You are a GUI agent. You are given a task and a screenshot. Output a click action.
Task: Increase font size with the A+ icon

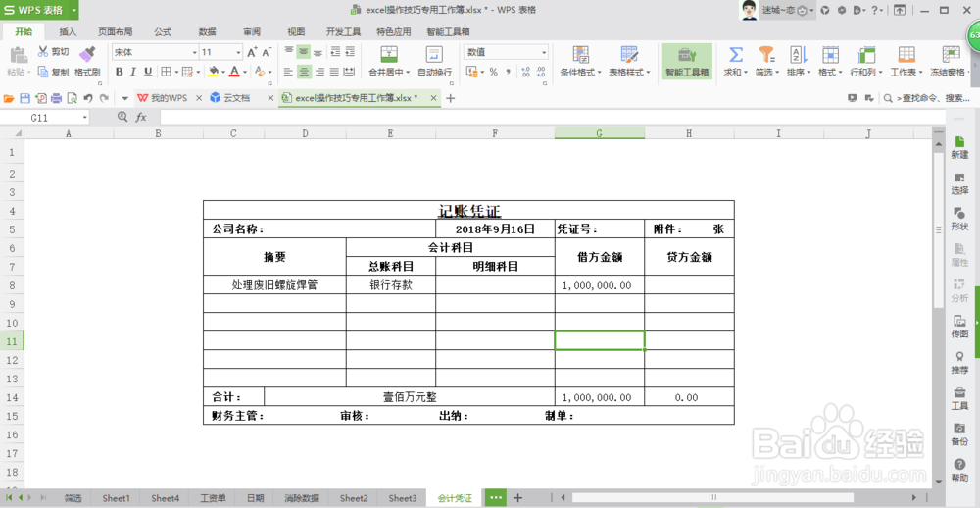252,53
